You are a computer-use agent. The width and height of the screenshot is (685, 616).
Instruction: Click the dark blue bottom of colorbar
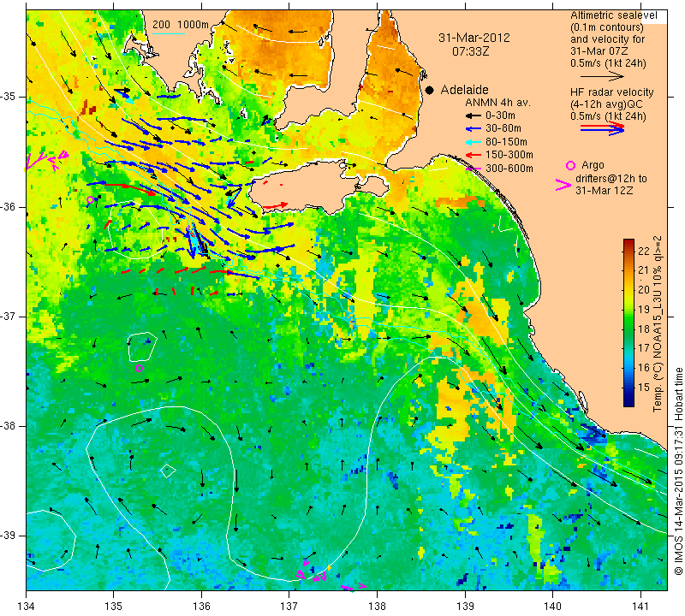pyautogui.click(x=628, y=402)
